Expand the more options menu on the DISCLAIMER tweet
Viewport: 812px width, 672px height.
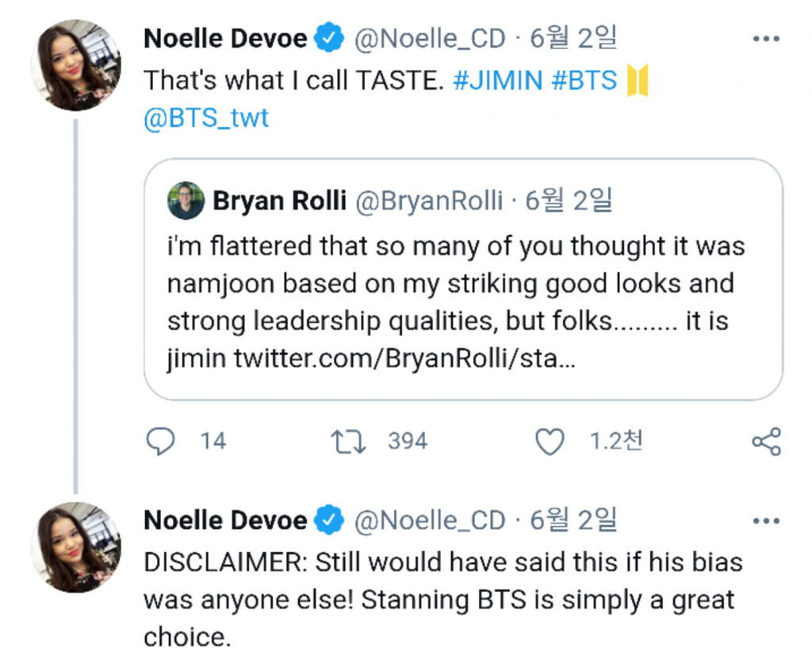765,521
